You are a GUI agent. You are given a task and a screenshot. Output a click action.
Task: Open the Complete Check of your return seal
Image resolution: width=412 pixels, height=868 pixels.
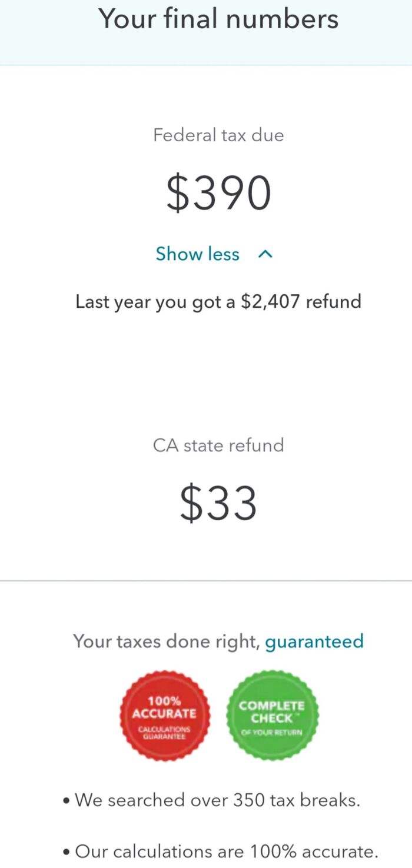pos(272,714)
